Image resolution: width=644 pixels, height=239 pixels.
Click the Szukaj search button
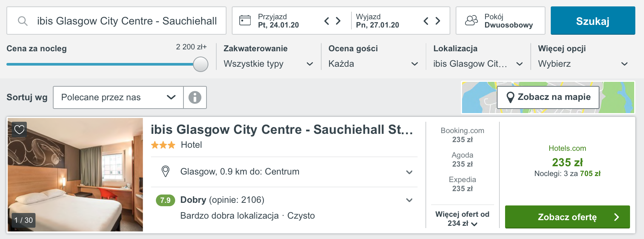coord(593,21)
